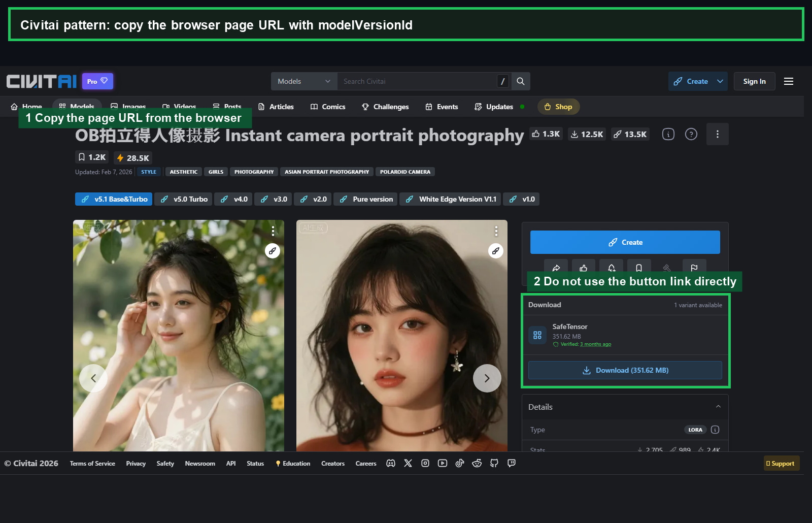Select the v2.0 version
This screenshot has width=812, height=523.
click(x=313, y=199)
